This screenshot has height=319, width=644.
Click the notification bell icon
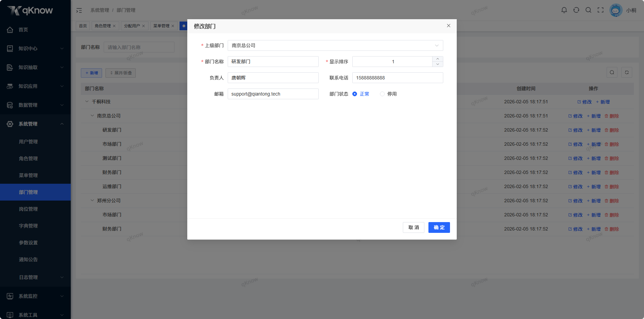(x=564, y=10)
